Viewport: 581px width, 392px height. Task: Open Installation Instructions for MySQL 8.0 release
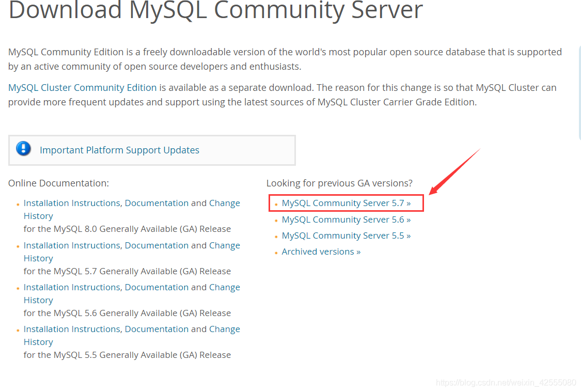[x=72, y=203]
